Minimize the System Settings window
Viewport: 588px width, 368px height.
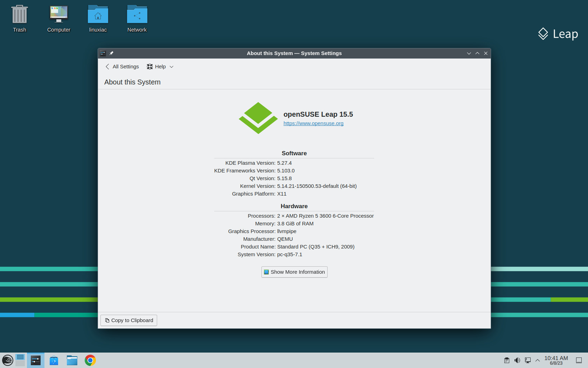[469, 53]
